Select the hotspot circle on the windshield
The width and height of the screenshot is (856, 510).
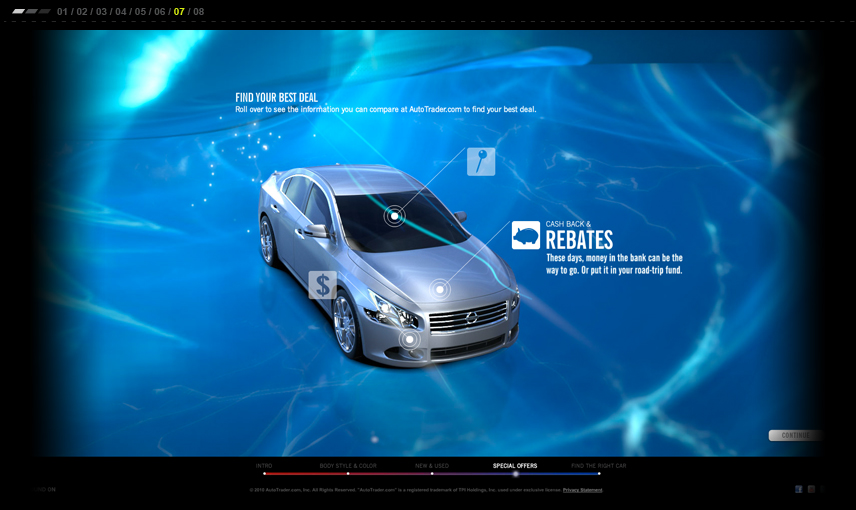394,216
